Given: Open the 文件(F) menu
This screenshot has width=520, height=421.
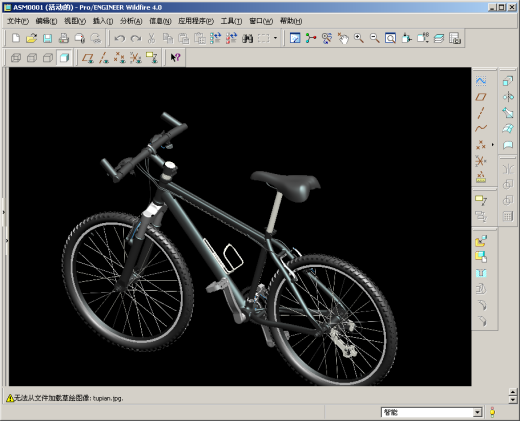Looking at the screenshot, I should 18,21.
